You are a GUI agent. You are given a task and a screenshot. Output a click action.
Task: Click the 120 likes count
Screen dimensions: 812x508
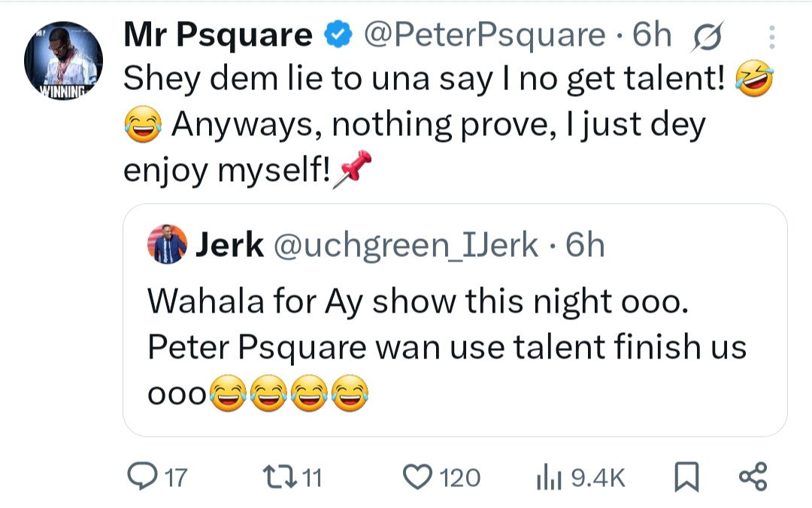pos(459,478)
